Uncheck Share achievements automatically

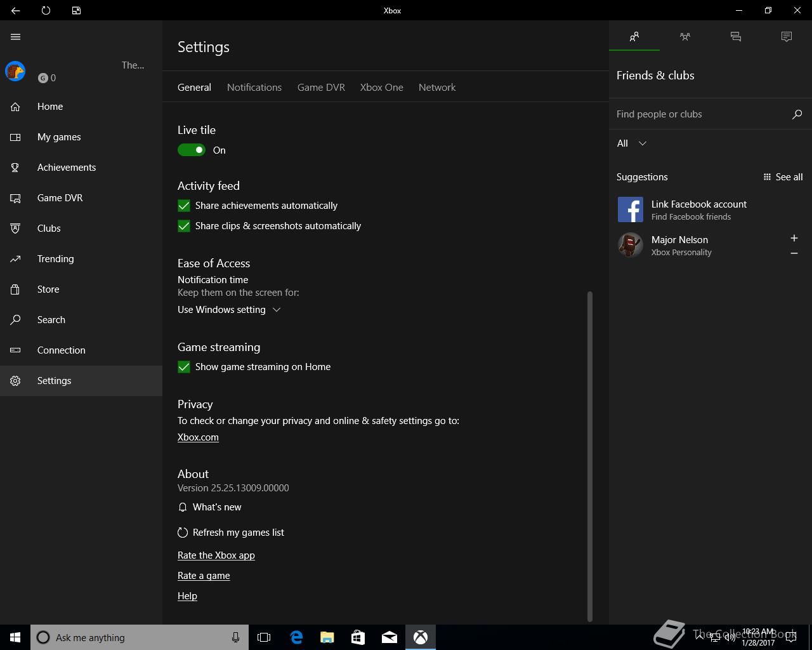click(x=184, y=206)
